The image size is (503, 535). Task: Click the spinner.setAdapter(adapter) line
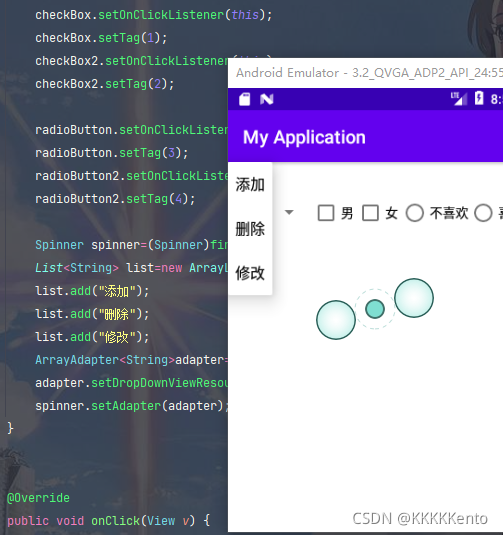pos(131,406)
